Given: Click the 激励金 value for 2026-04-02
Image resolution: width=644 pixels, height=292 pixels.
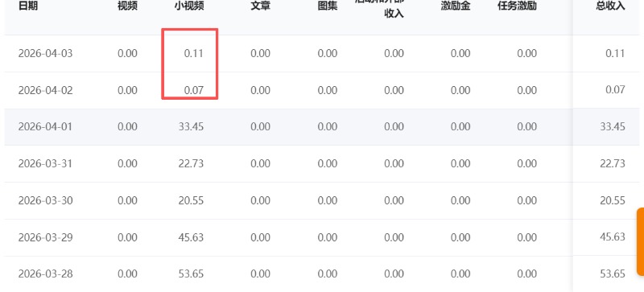Looking at the screenshot, I should pyautogui.click(x=460, y=90).
